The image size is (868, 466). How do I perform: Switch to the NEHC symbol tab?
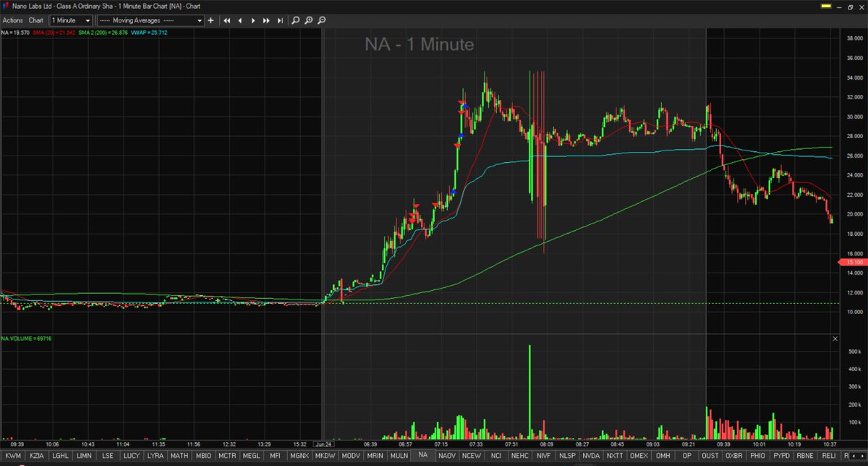pos(520,456)
